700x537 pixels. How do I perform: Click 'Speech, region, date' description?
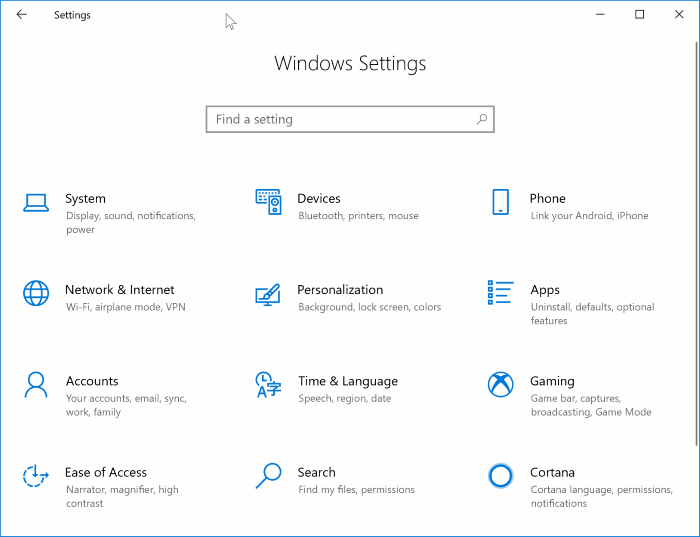tap(345, 399)
